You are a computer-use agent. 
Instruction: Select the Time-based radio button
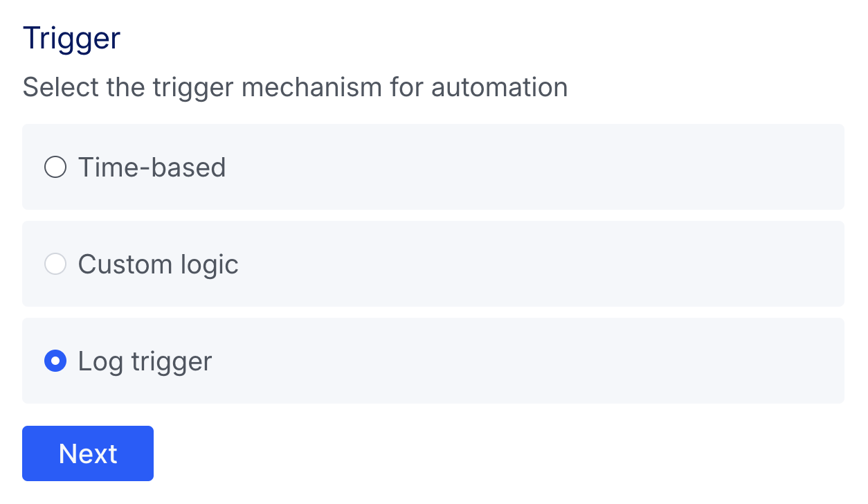point(55,168)
